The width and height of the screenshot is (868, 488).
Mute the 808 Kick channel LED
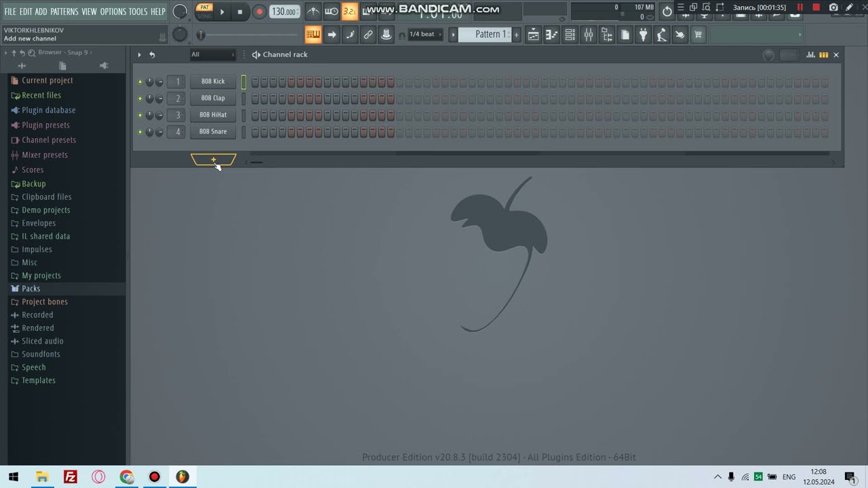click(140, 82)
